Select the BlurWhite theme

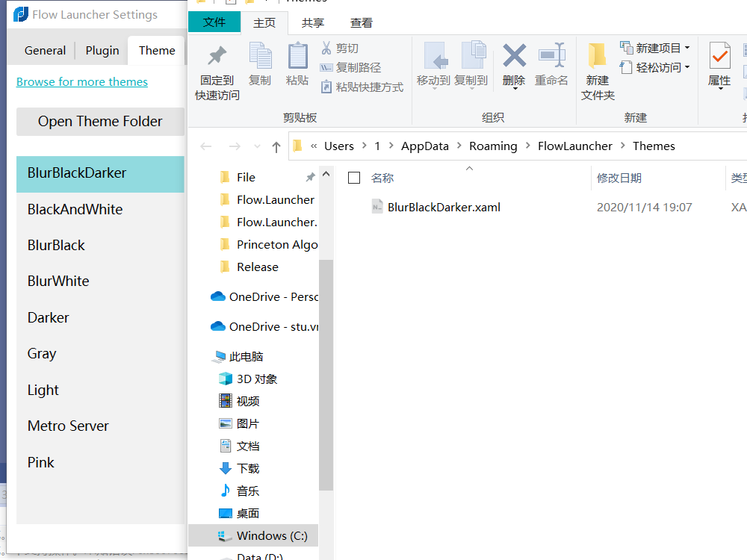[100, 281]
